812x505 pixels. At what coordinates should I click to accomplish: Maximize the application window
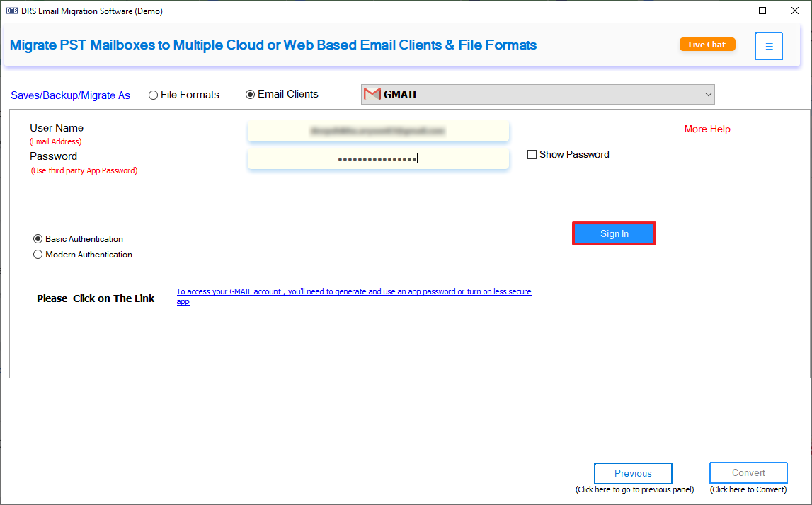[x=762, y=11]
